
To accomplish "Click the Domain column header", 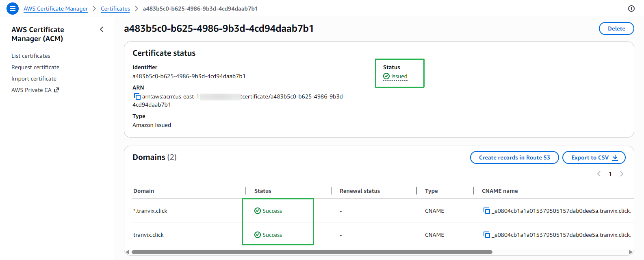I will click(x=144, y=191).
